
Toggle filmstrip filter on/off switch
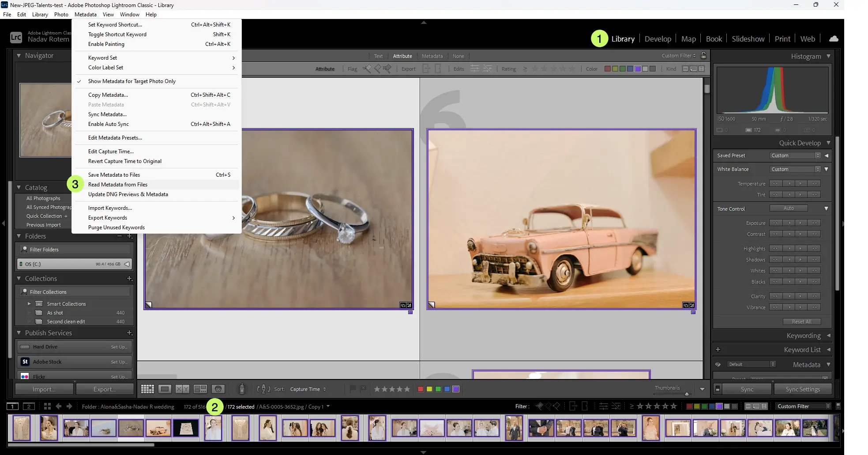click(838, 406)
